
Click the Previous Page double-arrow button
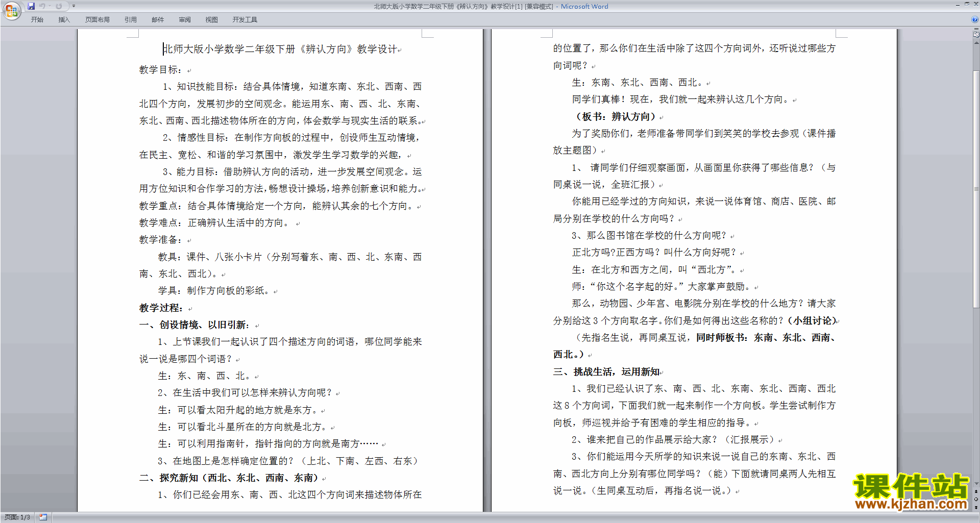click(x=976, y=491)
